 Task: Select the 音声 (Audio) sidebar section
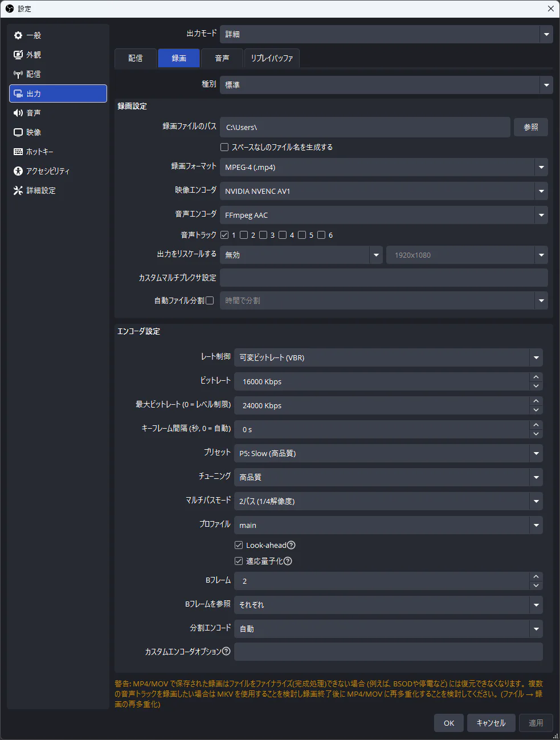pyautogui.click(x=34, y=113)
